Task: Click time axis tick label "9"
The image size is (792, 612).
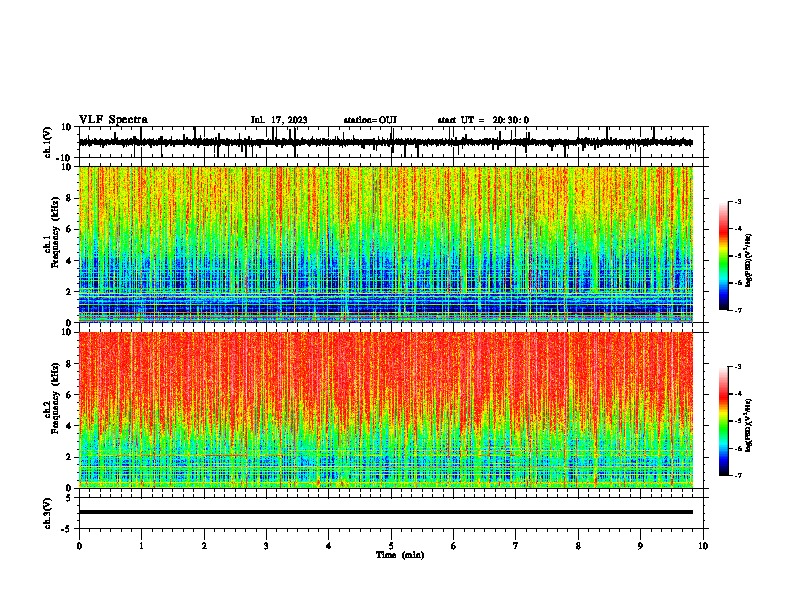Action: (640, 546)
